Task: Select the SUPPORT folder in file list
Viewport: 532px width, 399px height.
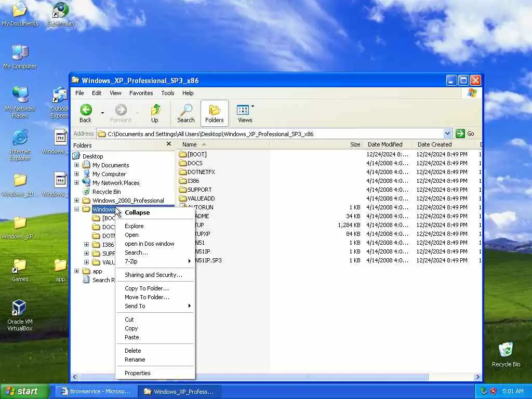Action: pyautogui.click(x=195, y=190)
